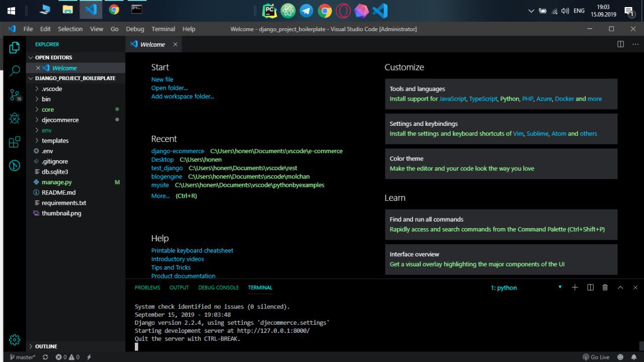This screenshot has width=644, height=362.
Task: Switch to the Output panel tab
Action: (179, 287)
